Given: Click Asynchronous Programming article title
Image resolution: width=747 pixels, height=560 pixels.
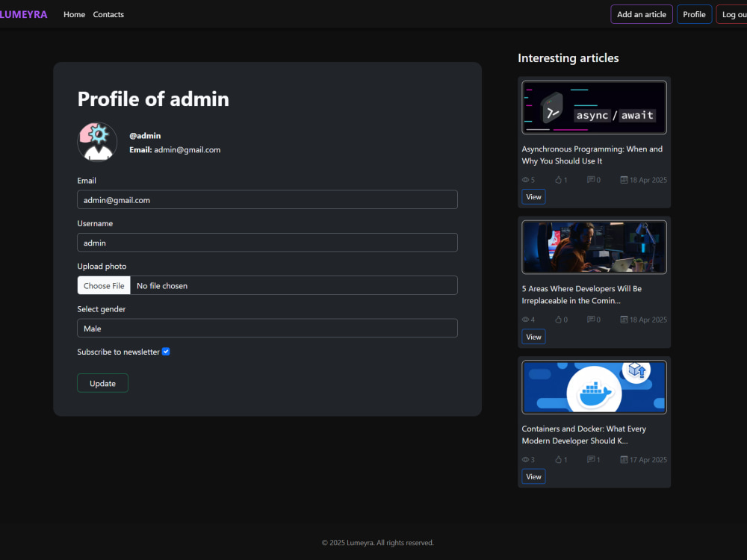Looking at the screenshot, I should tap(592, 155).
